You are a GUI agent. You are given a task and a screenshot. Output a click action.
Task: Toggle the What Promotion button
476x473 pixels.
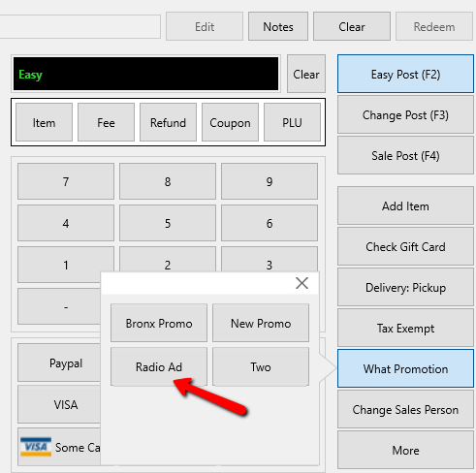[405, 368]
